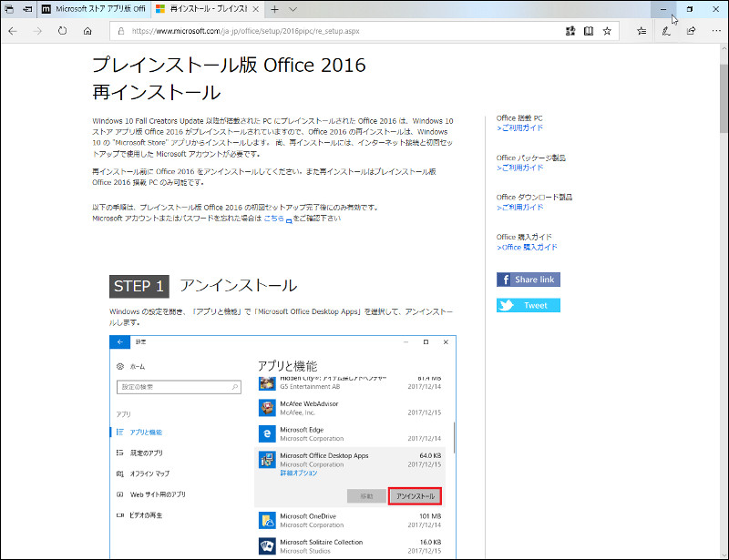Click the 設定の検索 search box

click(179, 387)
